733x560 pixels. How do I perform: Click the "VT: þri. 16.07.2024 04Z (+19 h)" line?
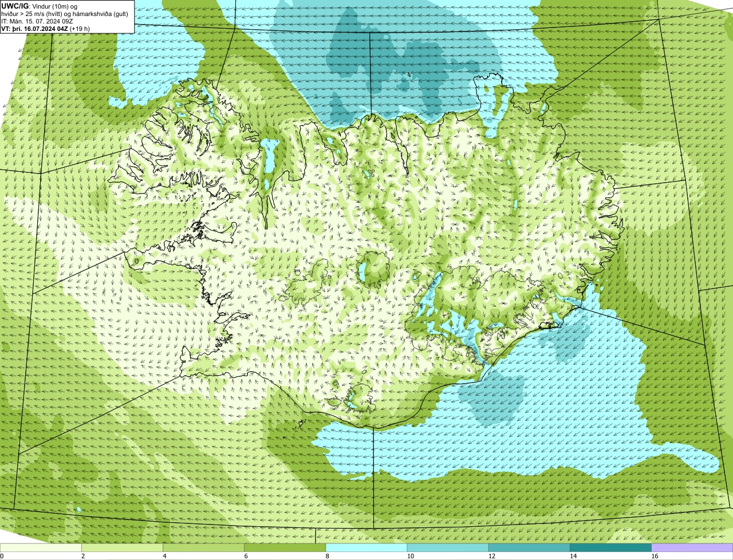45,29
